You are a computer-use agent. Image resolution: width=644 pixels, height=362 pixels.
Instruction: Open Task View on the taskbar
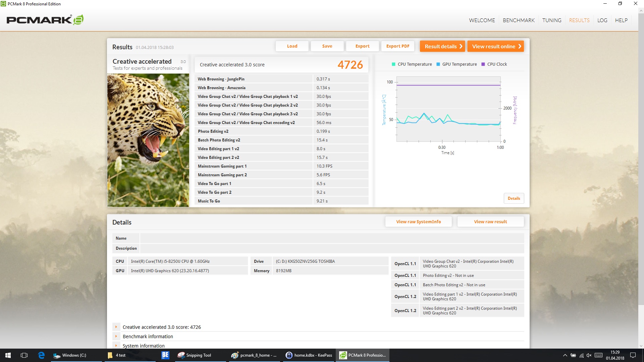(x=24, y=355)
